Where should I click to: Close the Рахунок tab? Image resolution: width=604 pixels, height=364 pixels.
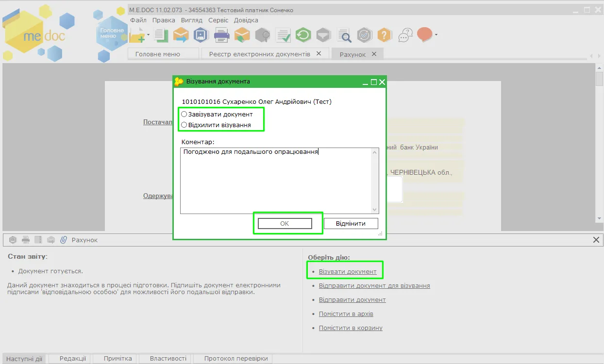[x=374, y=54]
